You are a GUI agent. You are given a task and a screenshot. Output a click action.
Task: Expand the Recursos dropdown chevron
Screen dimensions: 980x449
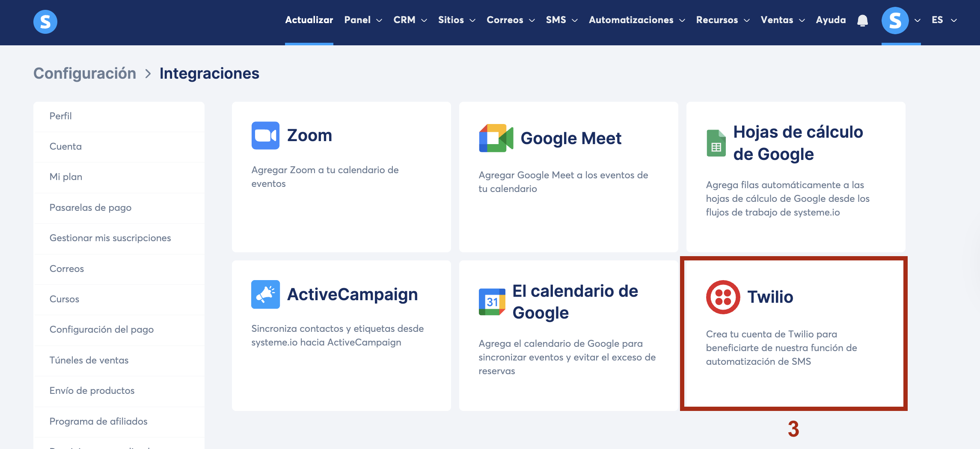747,21
